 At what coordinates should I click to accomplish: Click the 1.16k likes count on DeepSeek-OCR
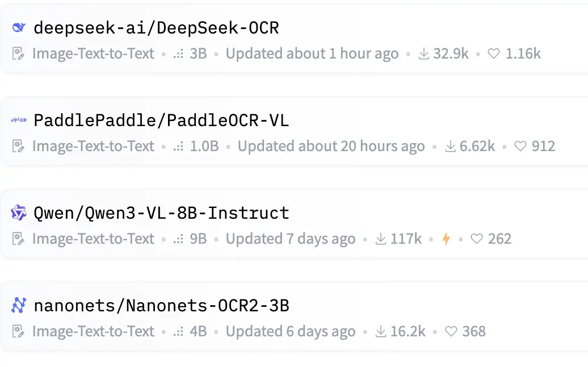coord(523,54)
